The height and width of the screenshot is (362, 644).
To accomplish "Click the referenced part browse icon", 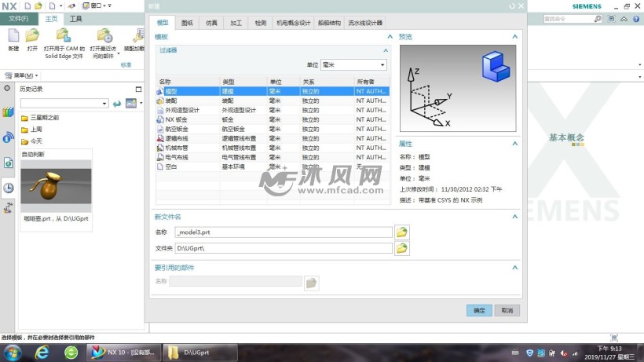I will click(x=311, y=283).
